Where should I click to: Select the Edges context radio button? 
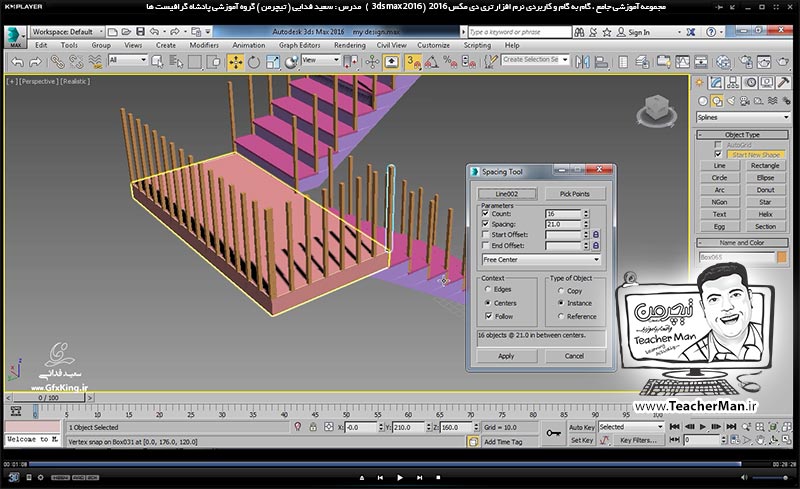tap(488, 289)
